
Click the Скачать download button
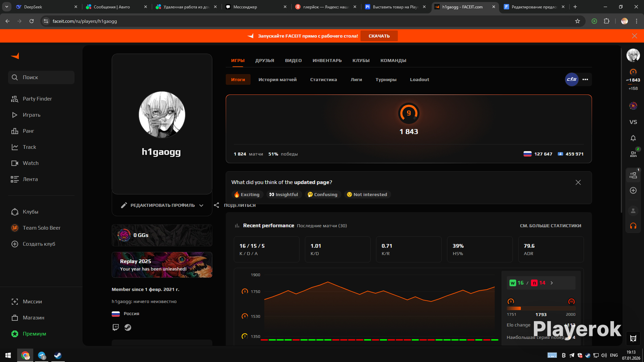[x=379, y=36]
